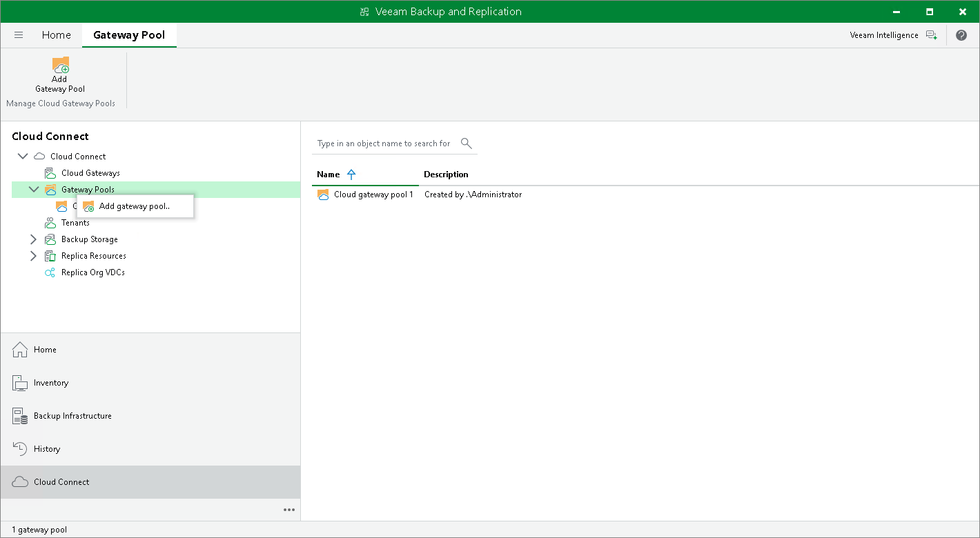
Task: Click the Veeam Intelligence label
Action: 884,35
